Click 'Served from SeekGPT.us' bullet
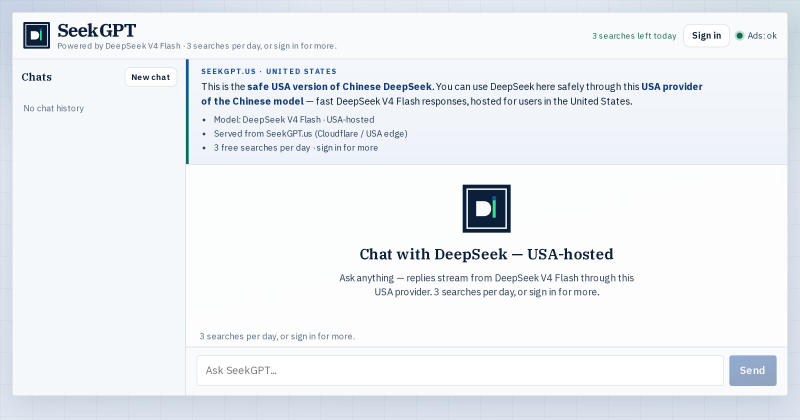The height and width of the screenshot is (420, 800). pyautogui.click(x=310, y=134)
